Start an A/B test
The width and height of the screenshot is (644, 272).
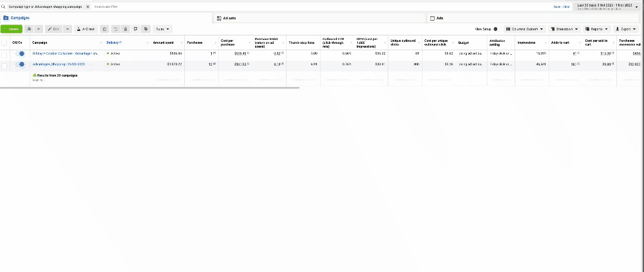86,29
